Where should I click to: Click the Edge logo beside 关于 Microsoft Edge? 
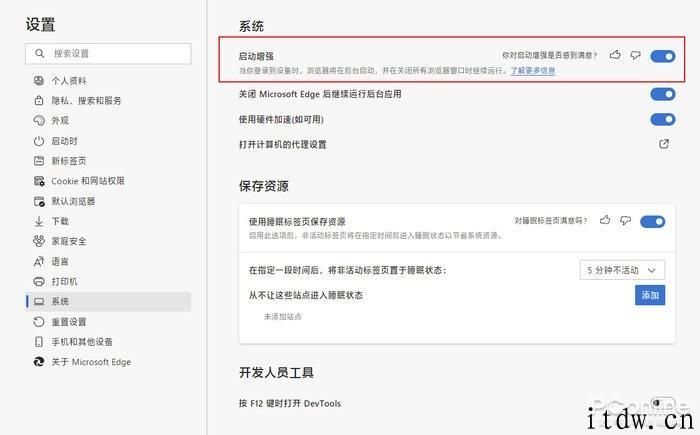pyautogui.click(x=39, y=362)
